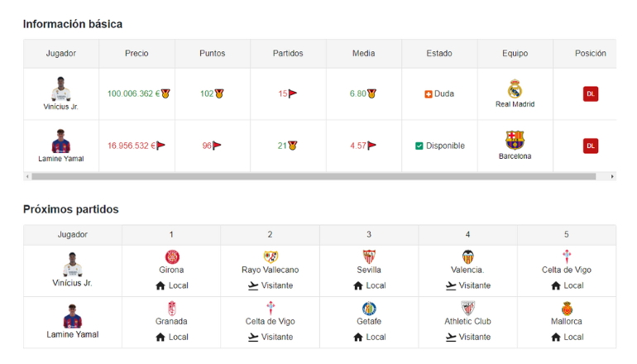Click the orange Duda status icon
The height and width of the screenshot is (364, 637).
coord(428,94)
